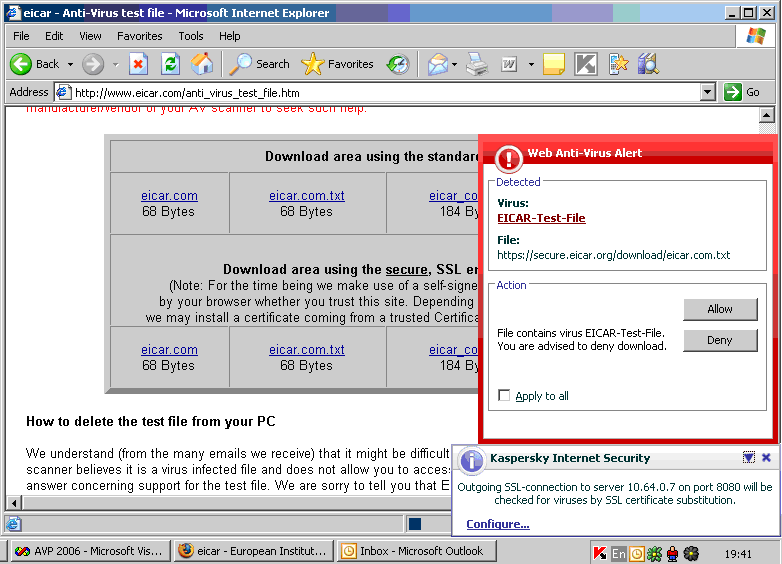Click the vertical scrollbar up arrow

766,115
